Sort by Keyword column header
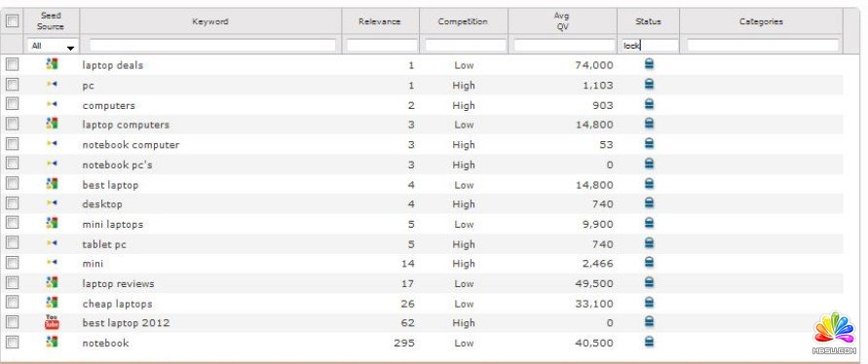 (210, 21)
